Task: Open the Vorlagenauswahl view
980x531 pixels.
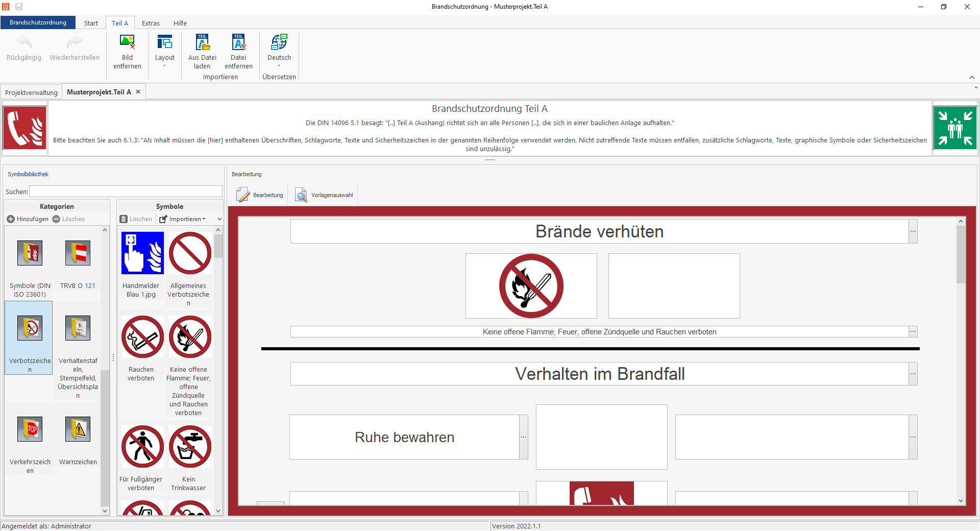Action: (x=324, y=195)
